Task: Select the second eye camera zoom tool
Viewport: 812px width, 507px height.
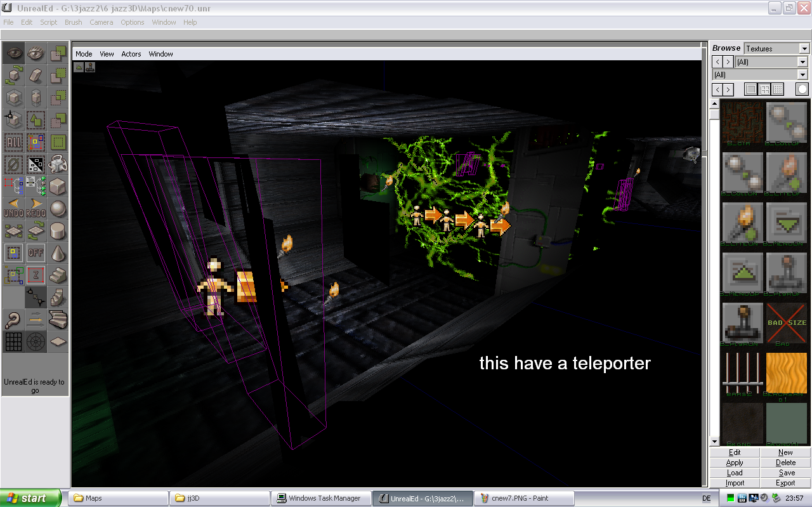Action: [36, 54]
